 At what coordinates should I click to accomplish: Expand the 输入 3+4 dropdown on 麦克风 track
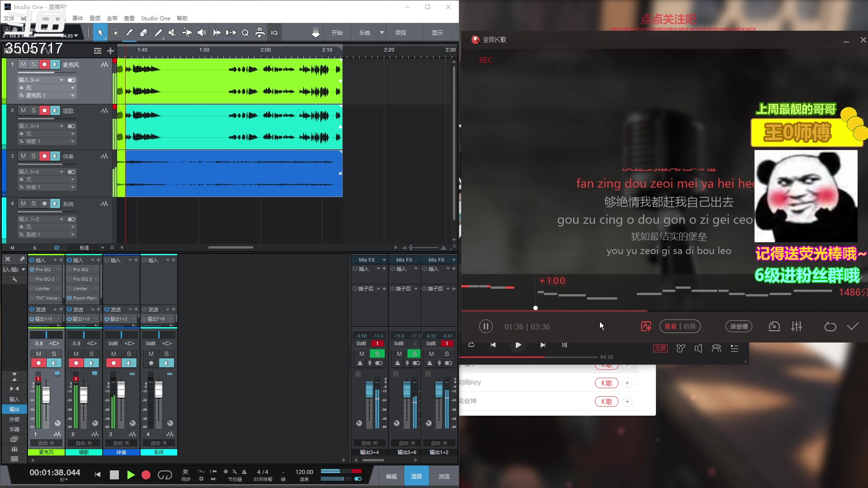click(61, 80)
